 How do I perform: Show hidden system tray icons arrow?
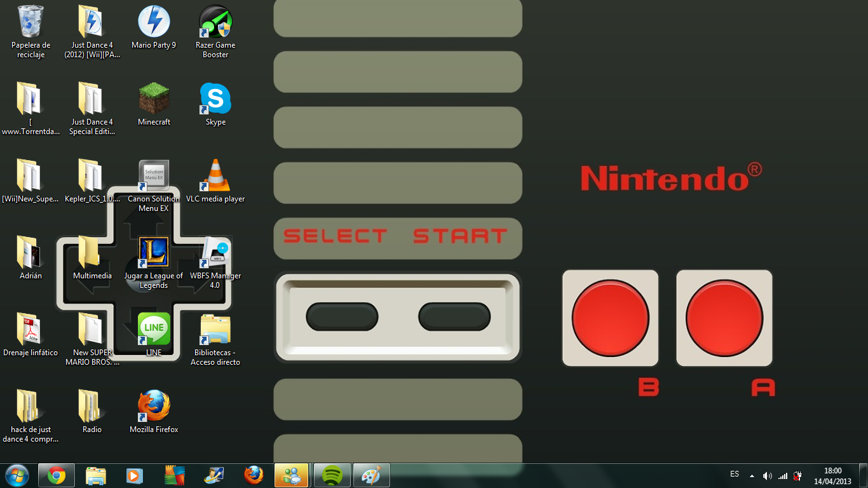752,475
